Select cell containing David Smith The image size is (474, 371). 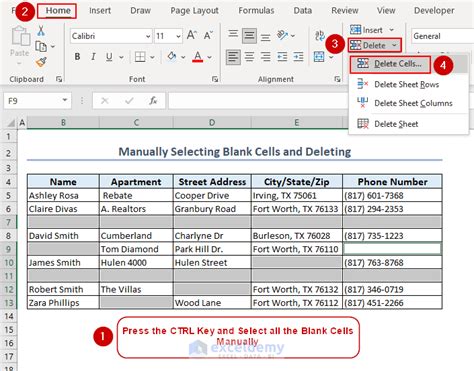click(63, 236)
